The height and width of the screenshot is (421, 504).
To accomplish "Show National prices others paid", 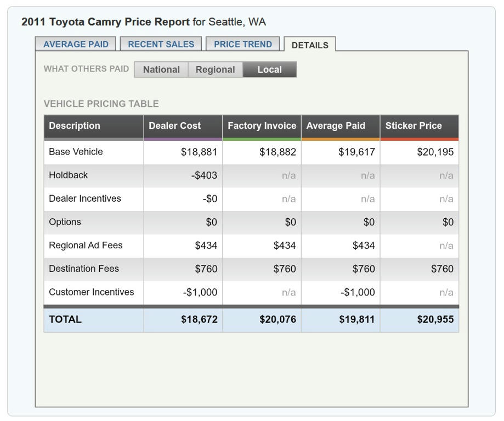I will (161, 70).
